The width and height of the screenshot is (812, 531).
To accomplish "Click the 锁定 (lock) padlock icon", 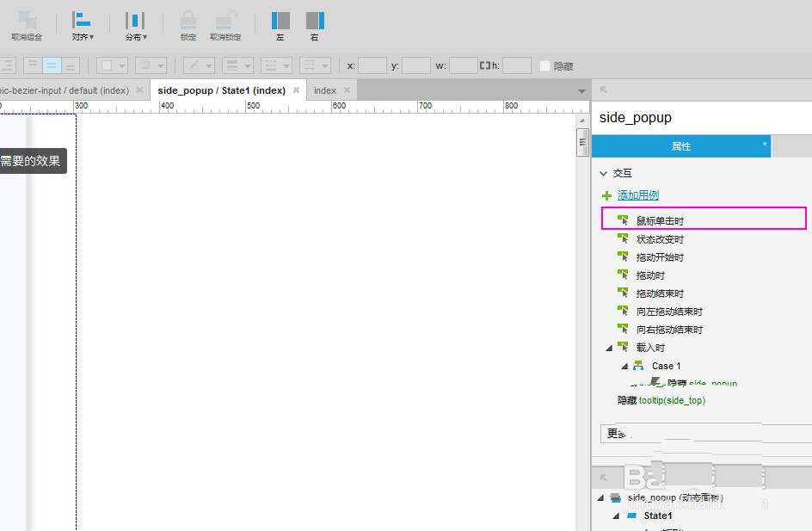I will [188, 20].
